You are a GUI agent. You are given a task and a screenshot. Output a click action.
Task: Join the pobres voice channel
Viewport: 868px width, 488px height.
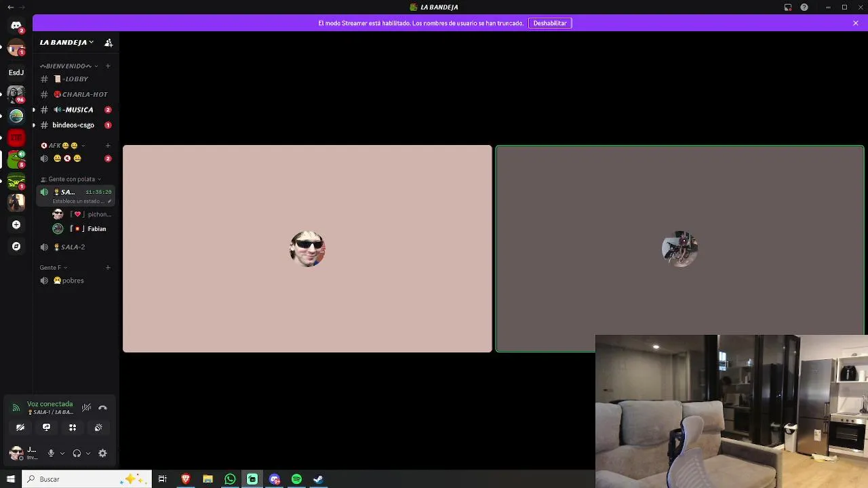tap(76, 281)
